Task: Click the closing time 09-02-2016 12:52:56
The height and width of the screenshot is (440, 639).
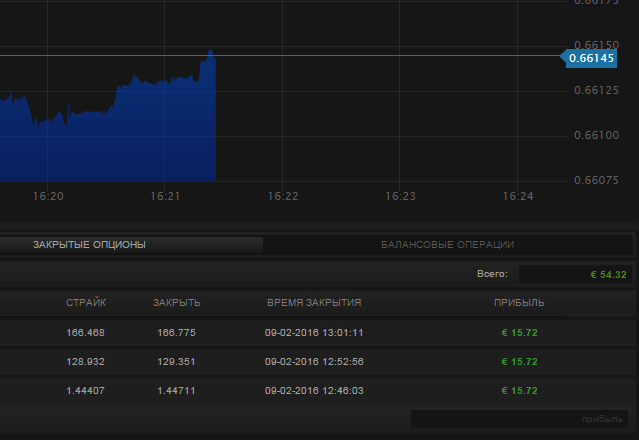Action: coord(314,362)
